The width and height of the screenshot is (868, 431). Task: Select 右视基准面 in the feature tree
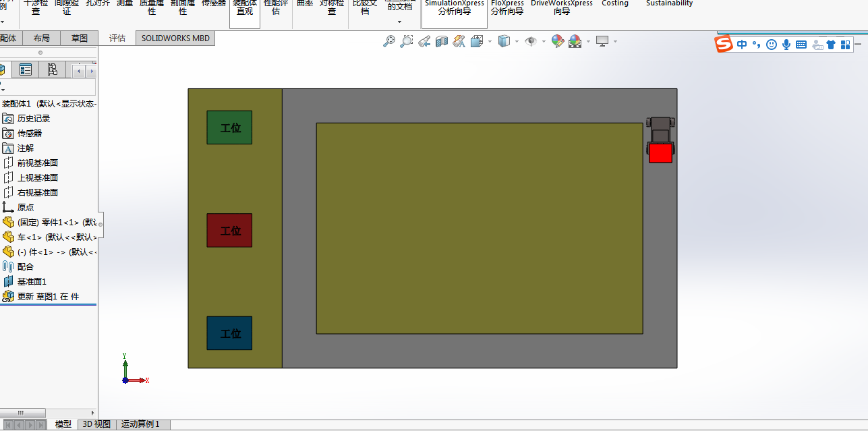tap(38, 193)
